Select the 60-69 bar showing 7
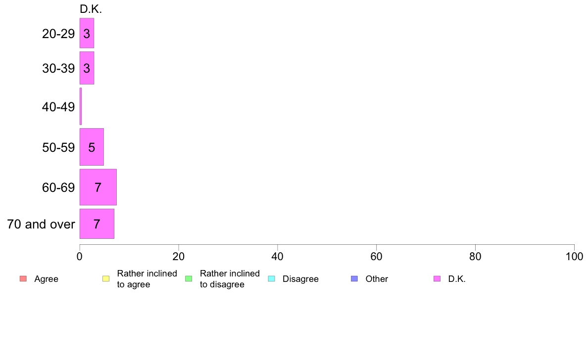Screen dimensions: 588x364 pos(98,187)
